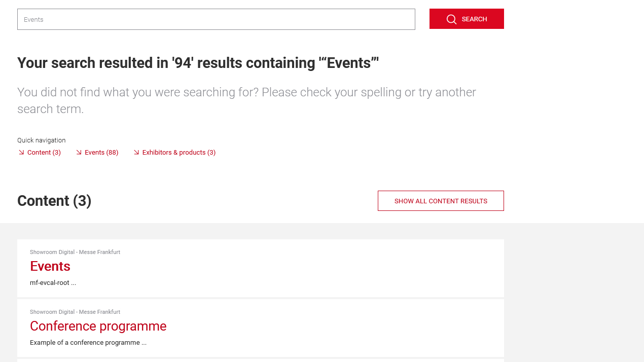Click breadcrumb above the Events result
The image size is (644, 362).
(75, 251)
